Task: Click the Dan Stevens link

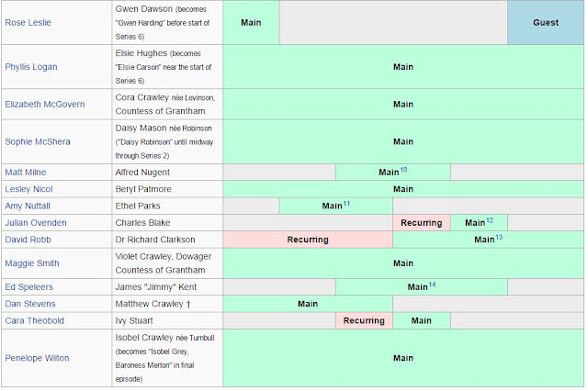Action: [x=30, y=304]
